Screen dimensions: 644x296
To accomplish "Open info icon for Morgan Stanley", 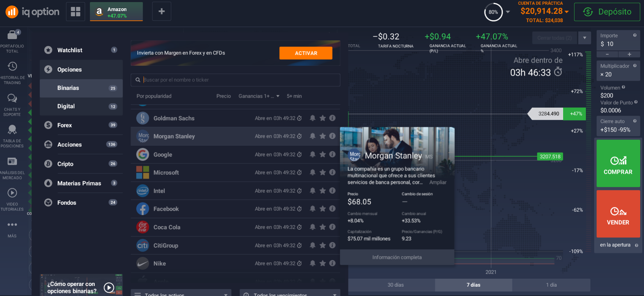I will click(333, 136).
